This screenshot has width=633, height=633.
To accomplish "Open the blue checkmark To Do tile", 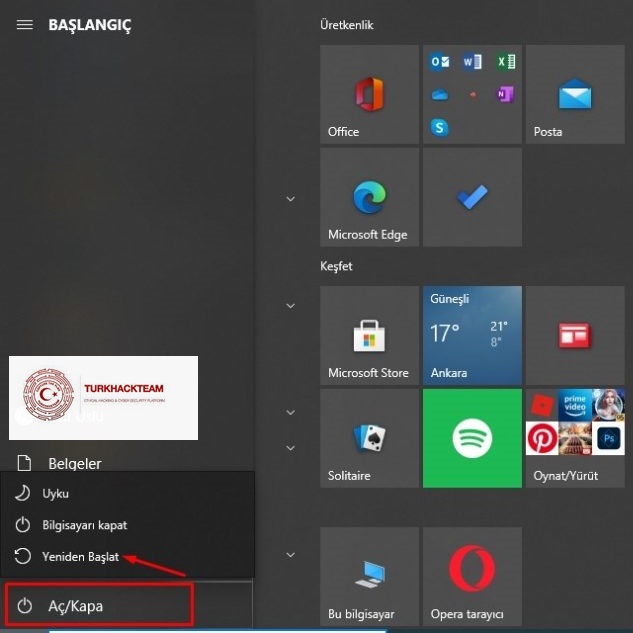I will [x=472, y=197].
